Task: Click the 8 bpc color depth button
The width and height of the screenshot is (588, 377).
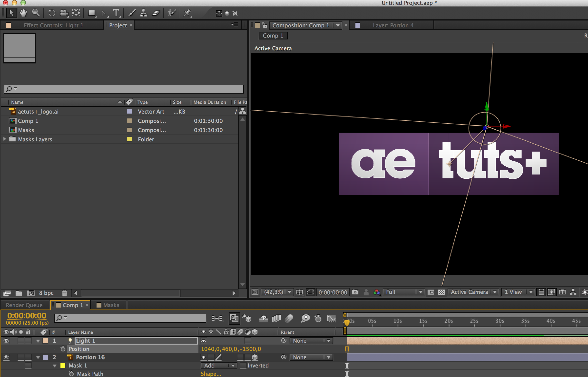Action: pyautogui.click(x=46, y=293)
